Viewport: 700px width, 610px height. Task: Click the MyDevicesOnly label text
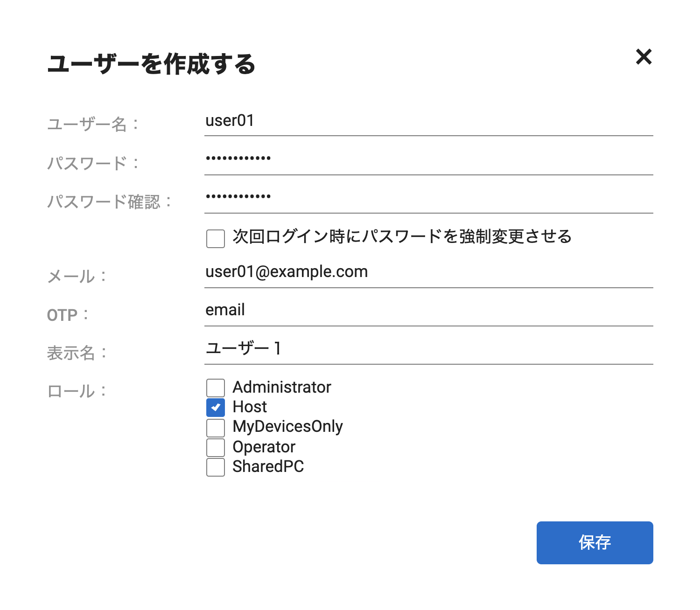pos(287,427)
